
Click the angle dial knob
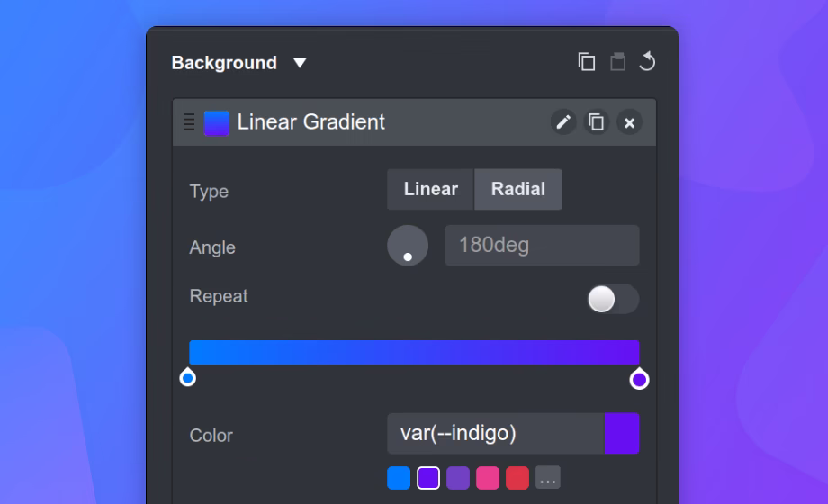point(408,246)
